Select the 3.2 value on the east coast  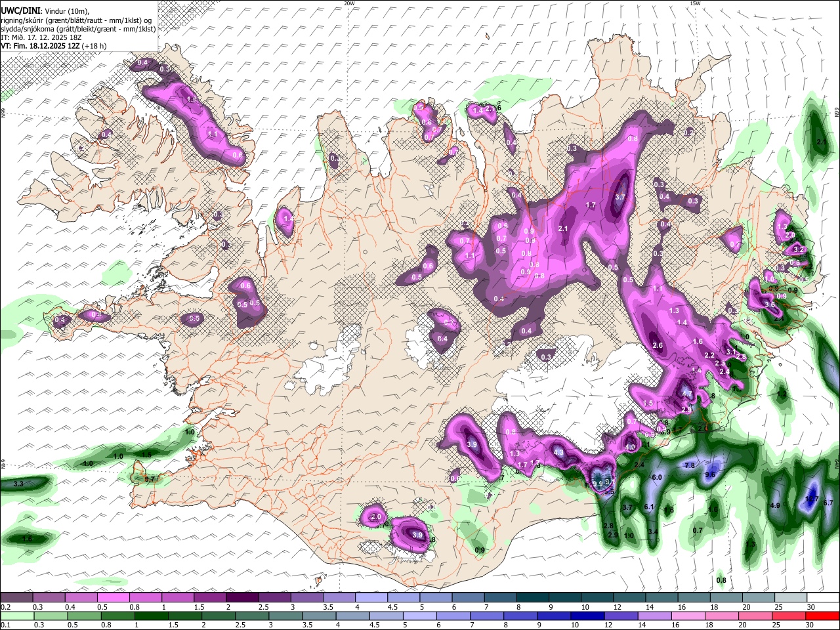point(799,250)
